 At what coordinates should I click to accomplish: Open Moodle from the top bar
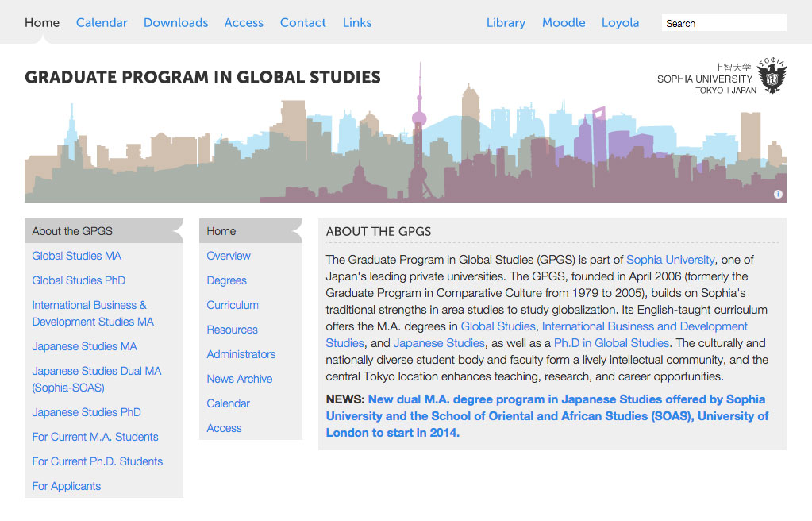click(x=564, y=23)
